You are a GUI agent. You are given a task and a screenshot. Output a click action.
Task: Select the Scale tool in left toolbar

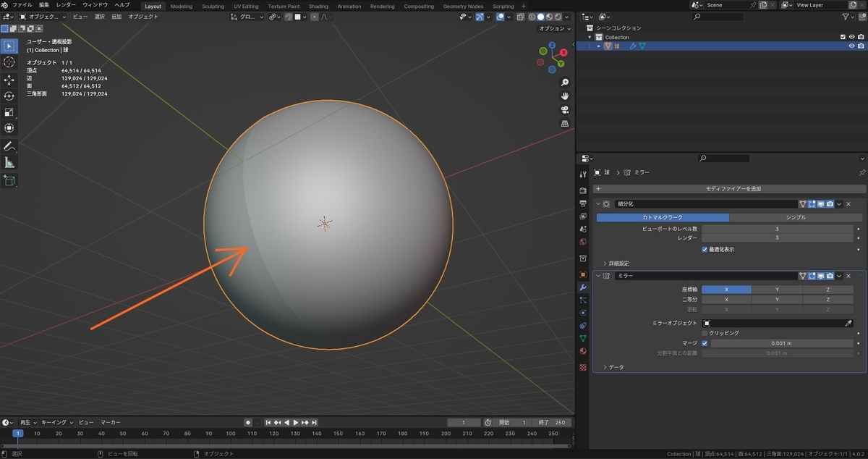[x=9, y=112]
